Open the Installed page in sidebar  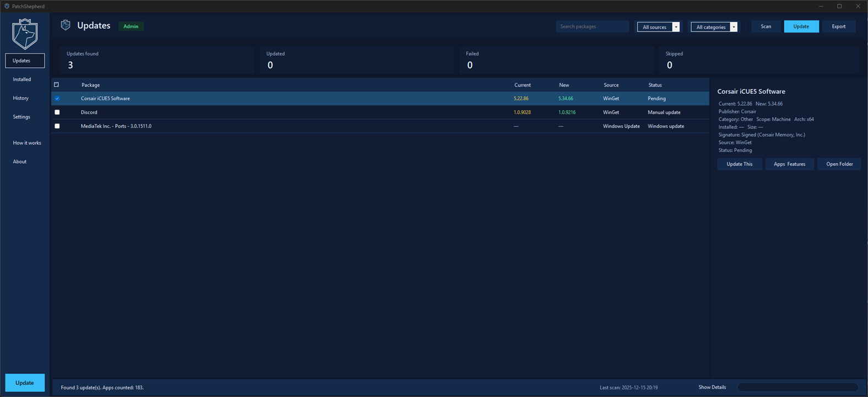click(22, 79)
